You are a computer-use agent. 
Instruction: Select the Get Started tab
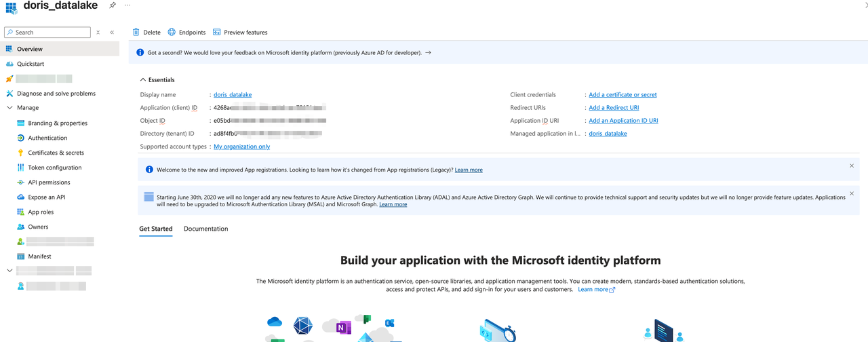[x=156, y=229]
